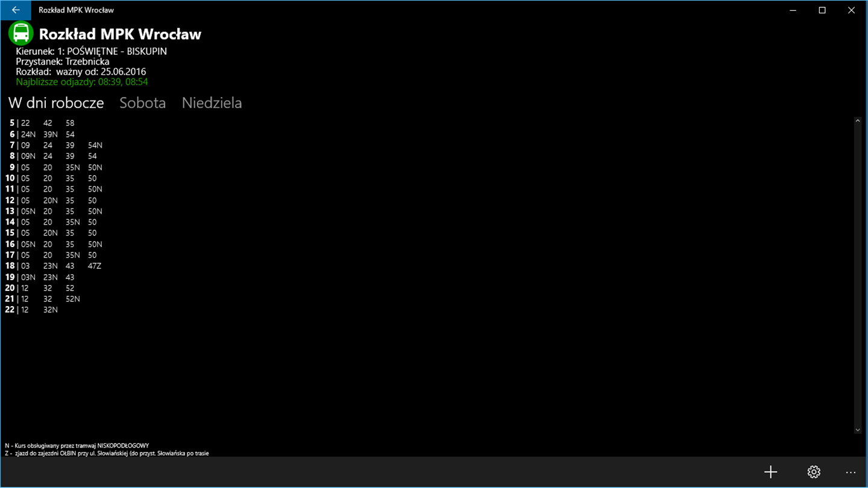Switch to the Niedziela tab
This screenshot has width=868, height=488.
[212, 103]
